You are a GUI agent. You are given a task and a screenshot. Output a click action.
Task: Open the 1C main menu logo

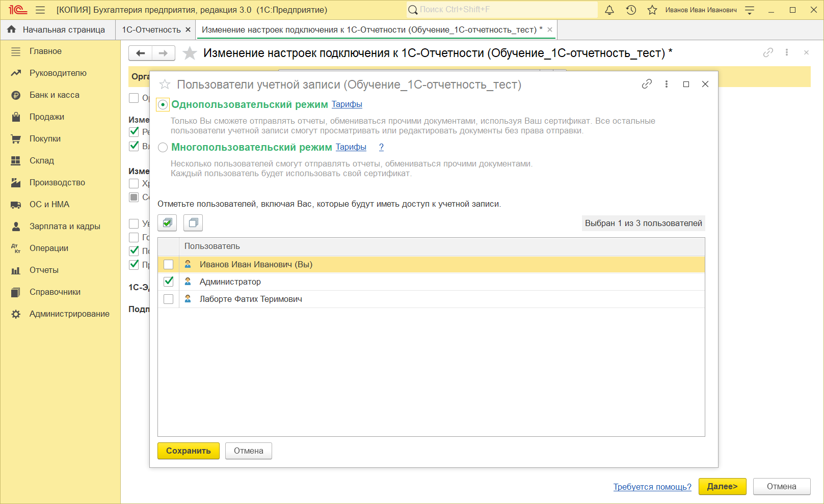click(18, 10)
